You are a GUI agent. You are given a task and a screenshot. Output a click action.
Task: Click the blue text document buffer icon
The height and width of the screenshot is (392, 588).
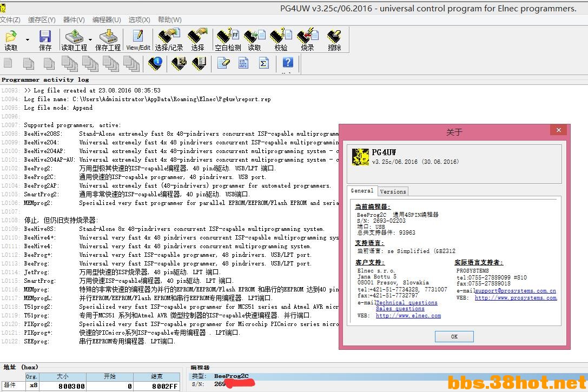point(243,63)
